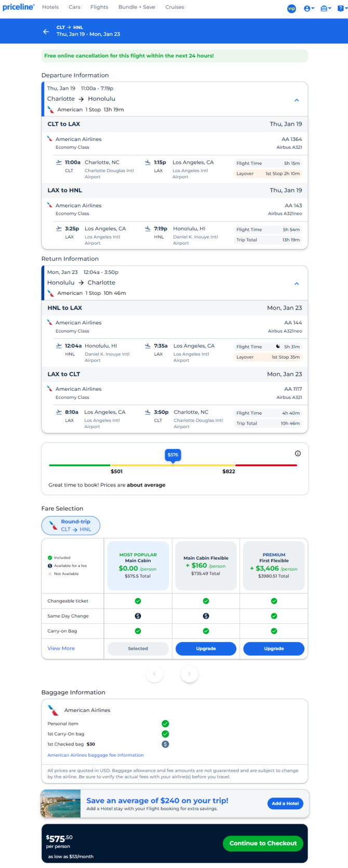Open the Priceline home logo

(19, 7)
